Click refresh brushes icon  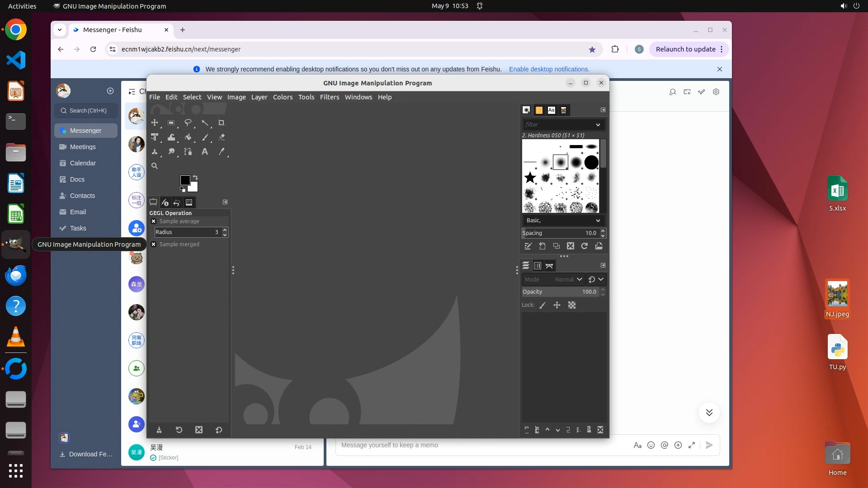click(x=585, y=246)
